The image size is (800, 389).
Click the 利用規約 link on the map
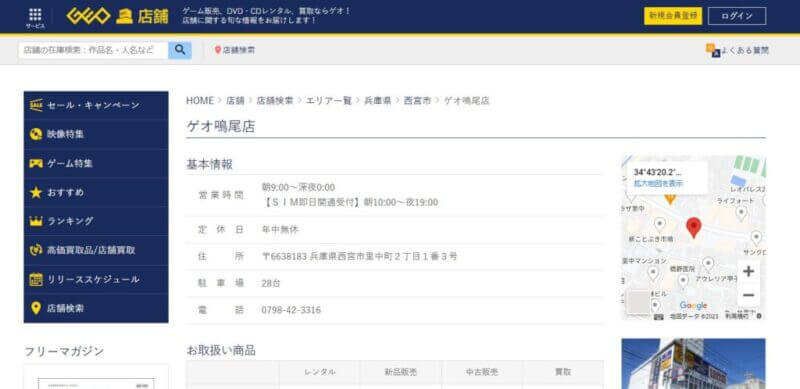coord(737,317)
